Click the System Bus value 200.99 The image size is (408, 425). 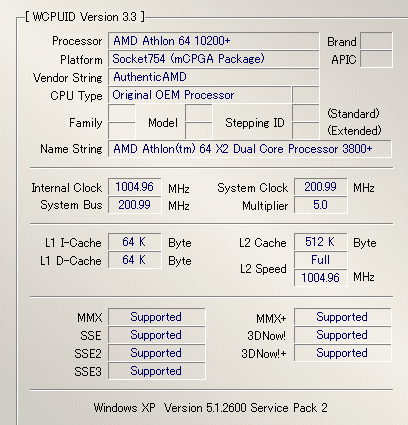tap(135, 205)
